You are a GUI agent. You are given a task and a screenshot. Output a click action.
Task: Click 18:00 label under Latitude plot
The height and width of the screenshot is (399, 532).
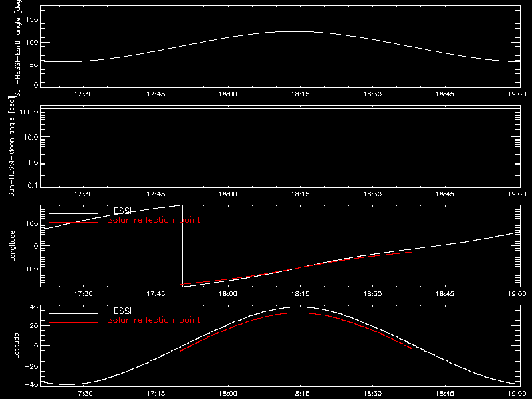(x=228, y=394)
